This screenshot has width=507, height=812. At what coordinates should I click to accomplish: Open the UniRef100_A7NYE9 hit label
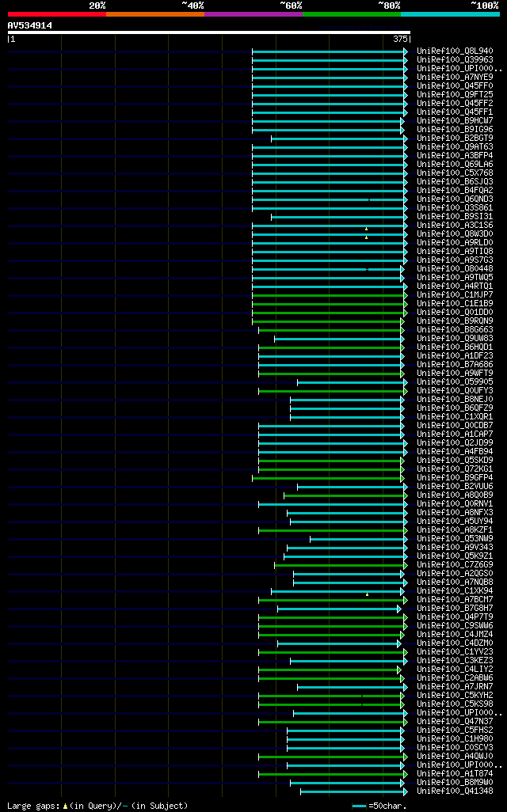tap(456, 77)
